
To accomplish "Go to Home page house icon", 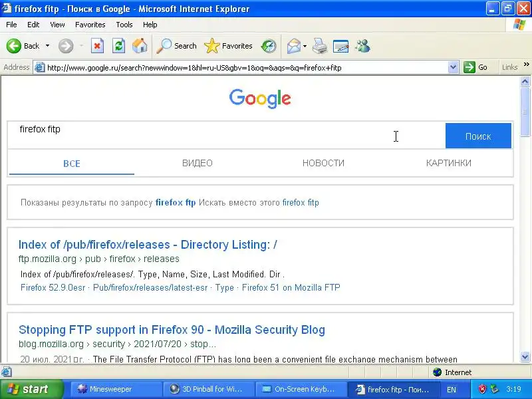I will tap(140, 46).
